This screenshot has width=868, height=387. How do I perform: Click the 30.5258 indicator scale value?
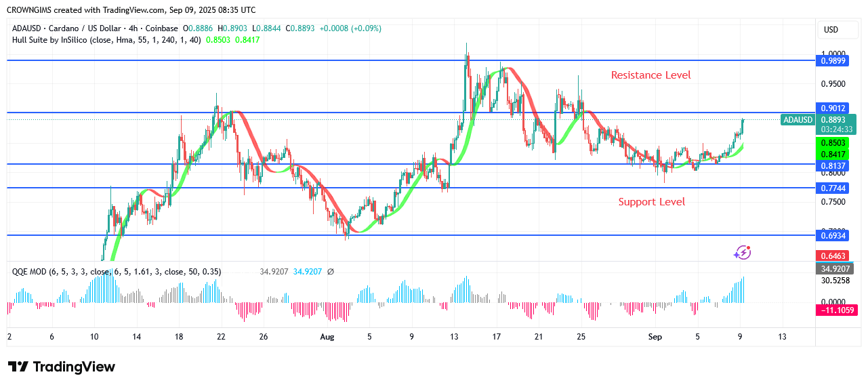tap(835, 280)
